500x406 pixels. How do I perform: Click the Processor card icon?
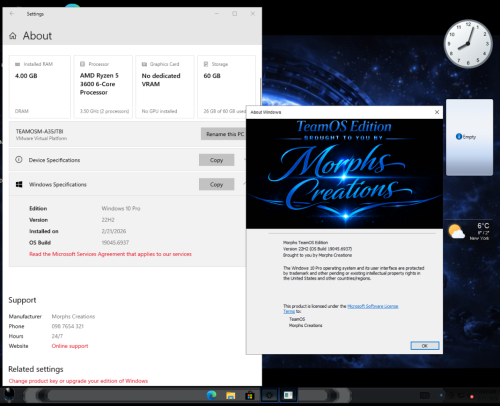pos(82,64)
